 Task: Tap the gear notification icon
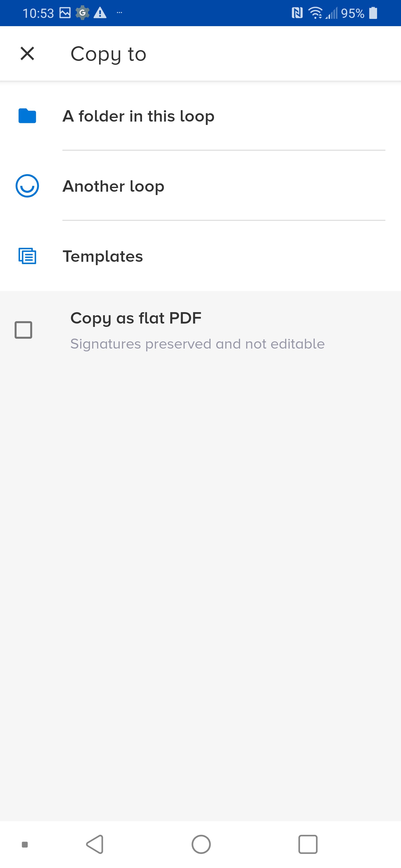[x=82, y=13]
